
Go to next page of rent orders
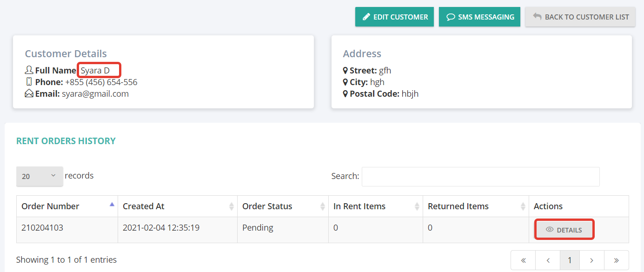click(x=592, y=260)
